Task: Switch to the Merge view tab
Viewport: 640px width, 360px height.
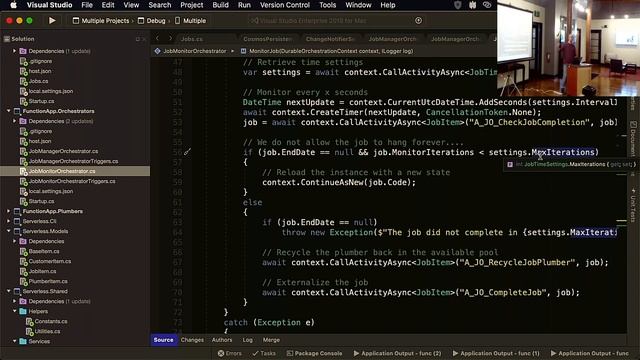Action: click(271, 340)
